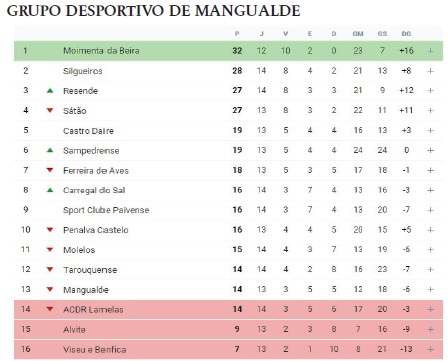Image resolution: width=448 pixels, height=361 pixels.
Task: Click the down arrow beside Penalva Castelo
Action: tap(50, 230)
